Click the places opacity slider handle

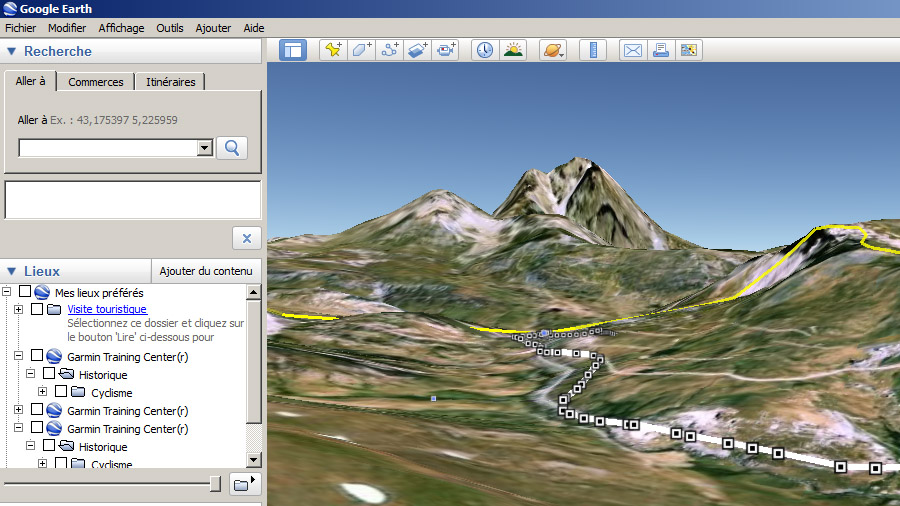(215, 484)
